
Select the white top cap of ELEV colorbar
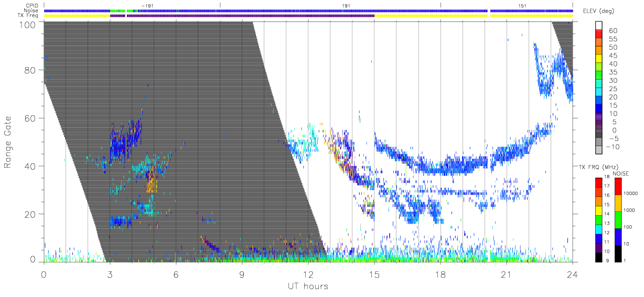(x=599, y=26)
